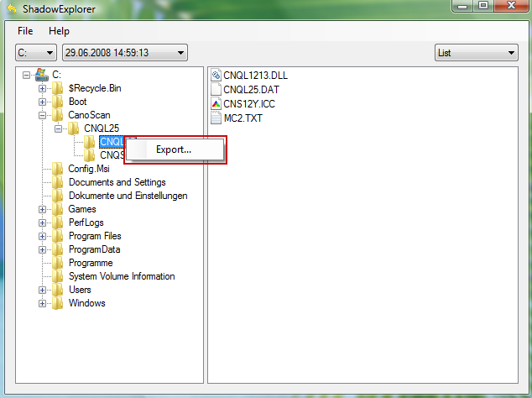Choose Export... from the context menu
This screenshot has width=532, height=398.
click(x=174, y=150)
